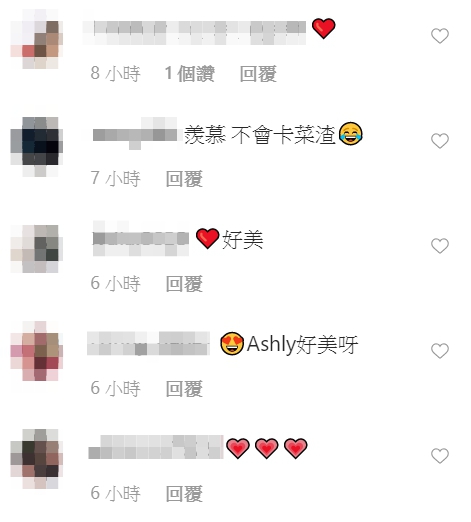
Task: Click 回覆 under the 羨慕 不會卡菜渣 comment
Action: tap(184, 179)
